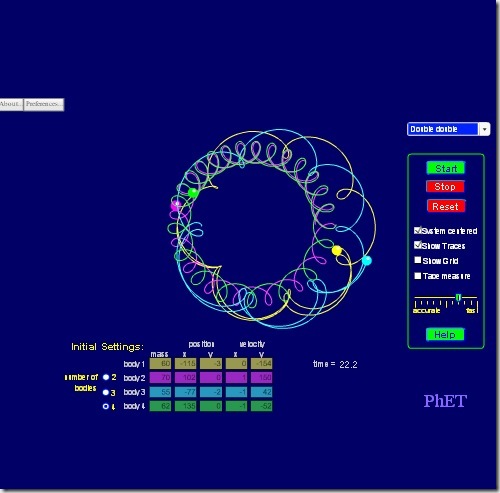
Task: Enable the Tape measure checkbox
Action: tap(417, 276)
